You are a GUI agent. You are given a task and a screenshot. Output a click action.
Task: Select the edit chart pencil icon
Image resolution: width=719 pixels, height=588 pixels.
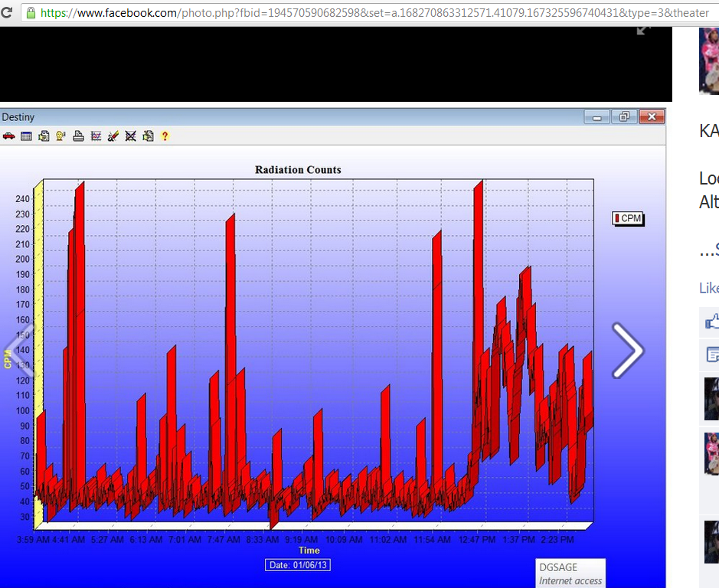(113, 136)
